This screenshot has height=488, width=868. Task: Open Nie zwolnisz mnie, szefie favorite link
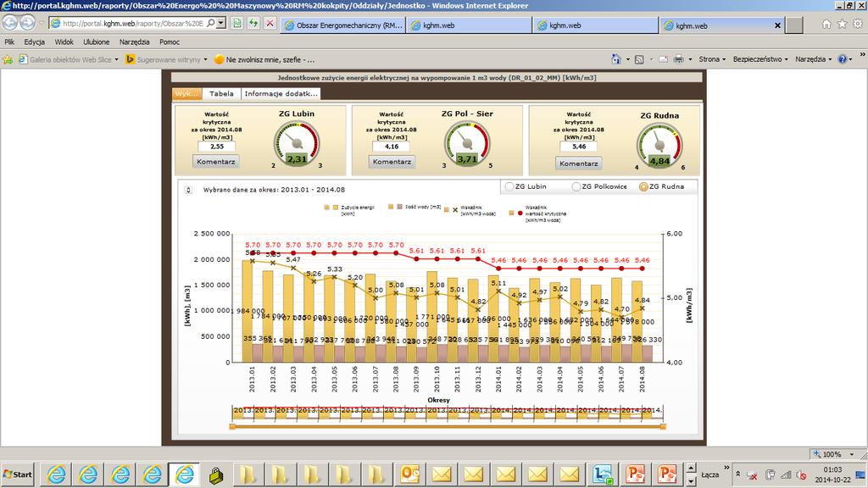click(x=264, y=59)
